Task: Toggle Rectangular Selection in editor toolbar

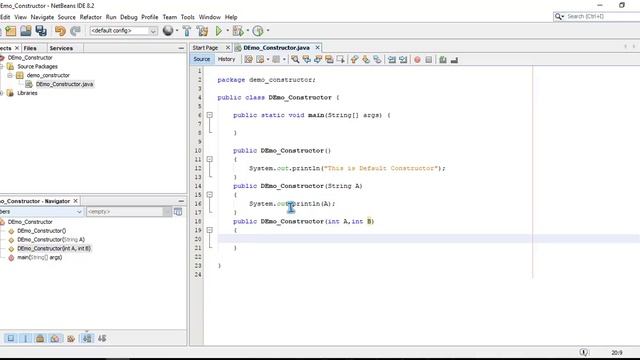Action: 340,60
